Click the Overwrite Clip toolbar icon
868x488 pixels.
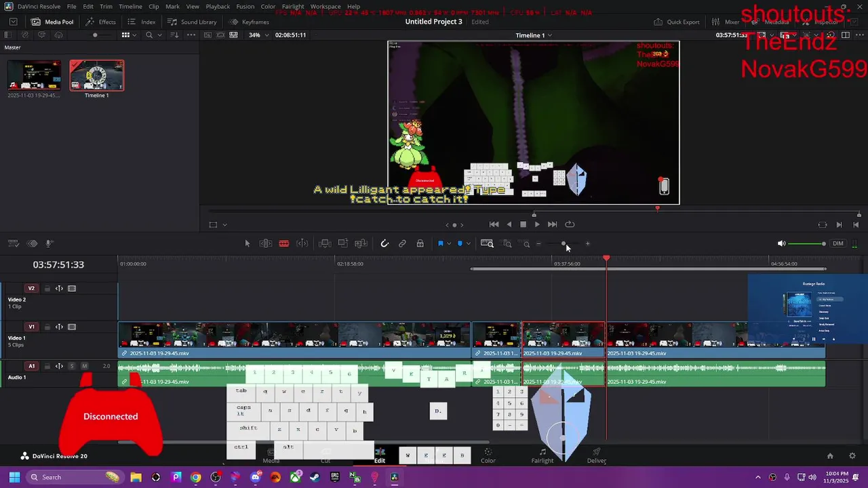343,243
